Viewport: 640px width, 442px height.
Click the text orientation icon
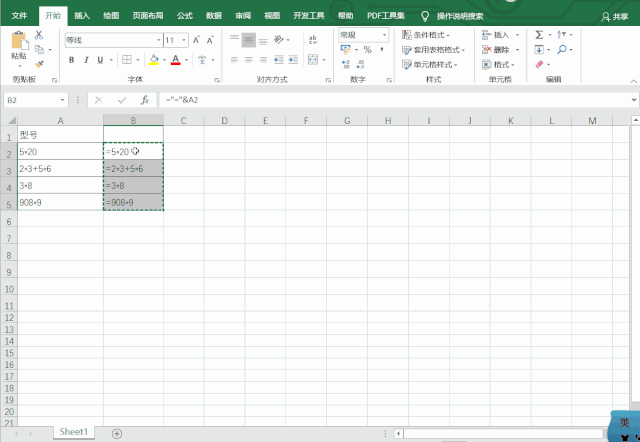pos(279,40)
